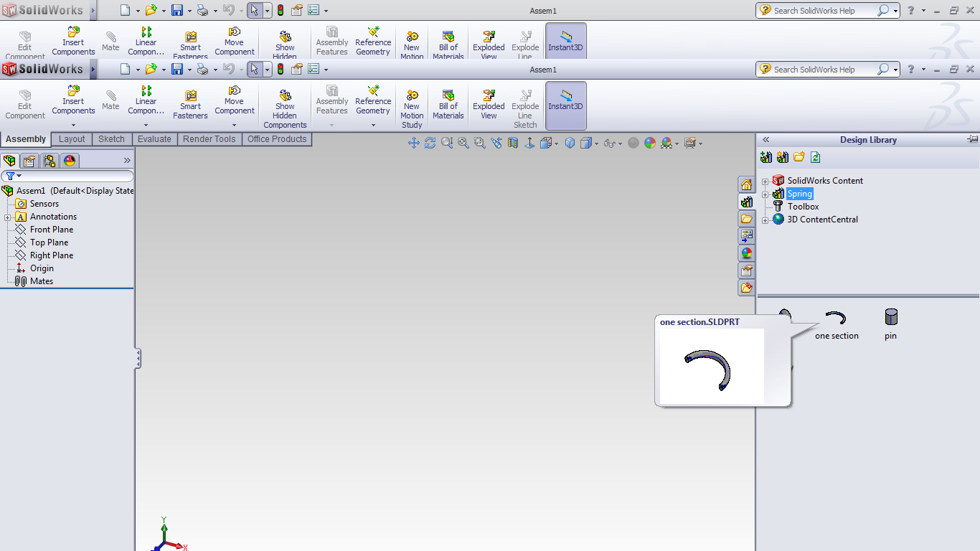This screenshot has height=551, width=980.
Task: Switch to the DisplayManager tab
Action: tap(70, 161)
